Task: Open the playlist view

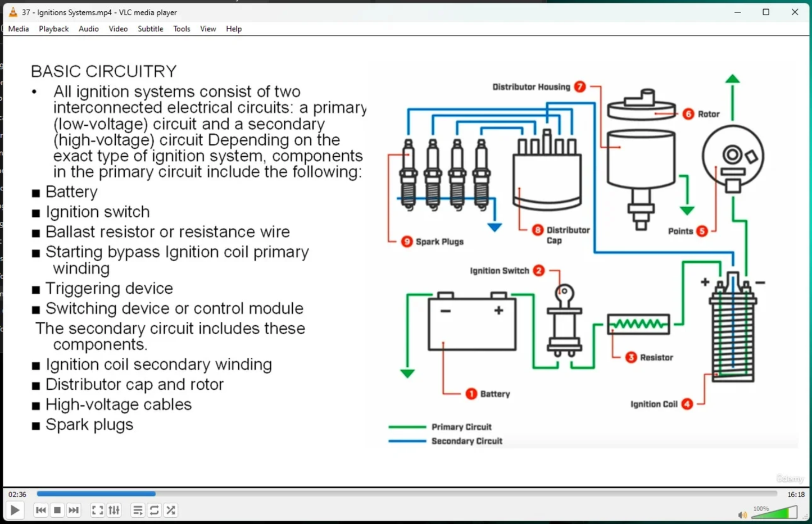Action: [x=138, y=510]
